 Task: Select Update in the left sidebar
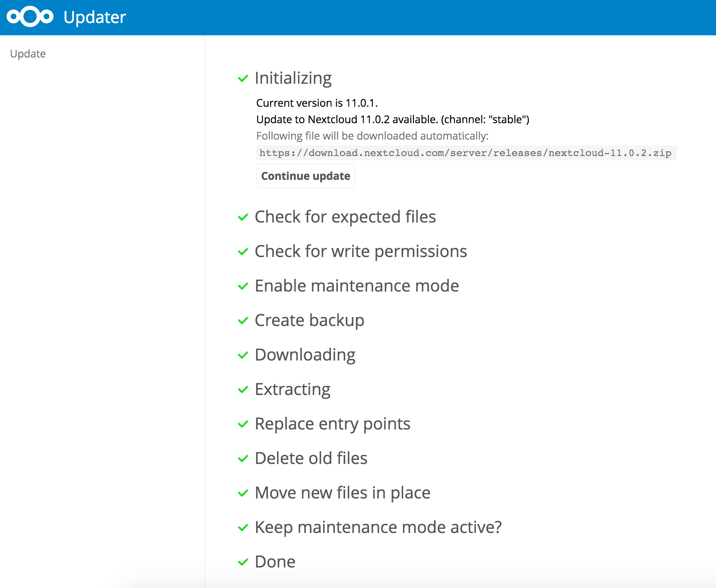pyautogui.click(x=28, y=54)
